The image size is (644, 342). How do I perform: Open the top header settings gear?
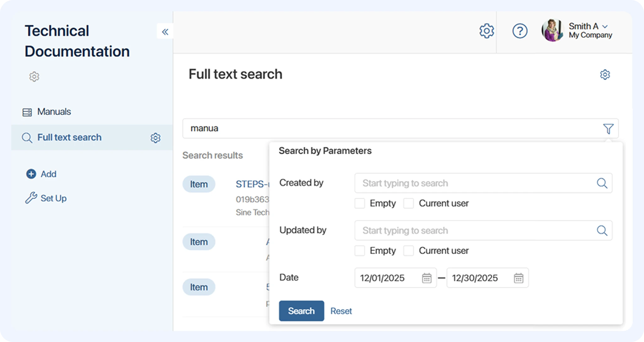(x=487, y=31)
